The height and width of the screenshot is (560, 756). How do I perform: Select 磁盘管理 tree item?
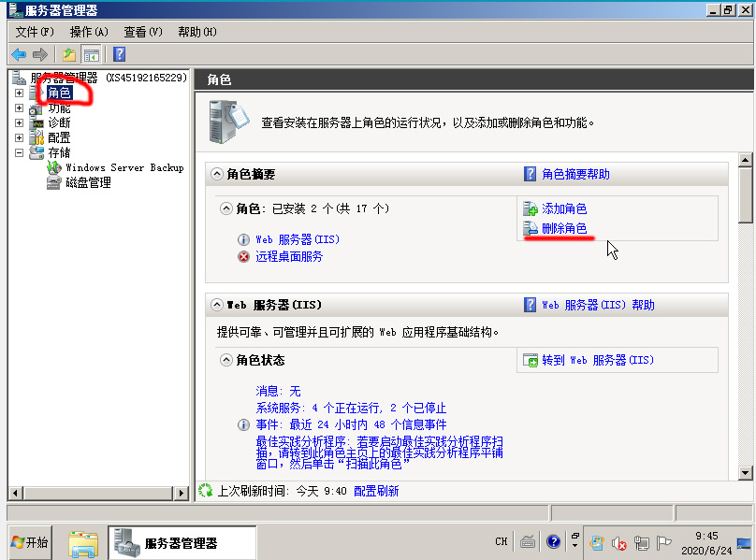pyautogui.click(x=88, y=182)
